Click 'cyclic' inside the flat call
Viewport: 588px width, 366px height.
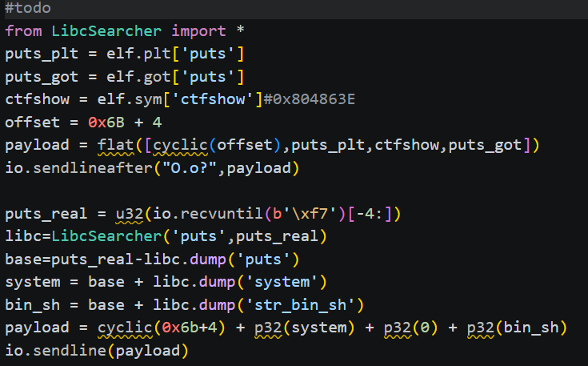180,145
